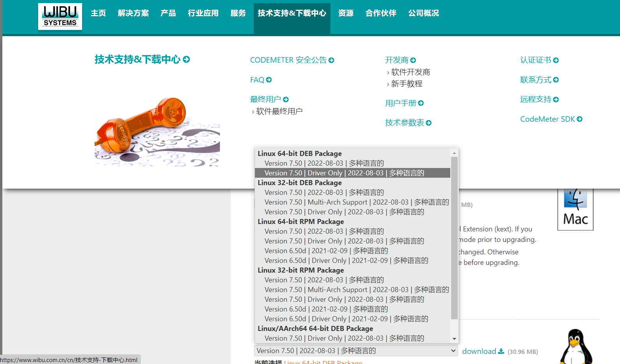
Task: Click the arrow icon beside 技术支持&下载中心 heading
Action: tap(186, 59)
